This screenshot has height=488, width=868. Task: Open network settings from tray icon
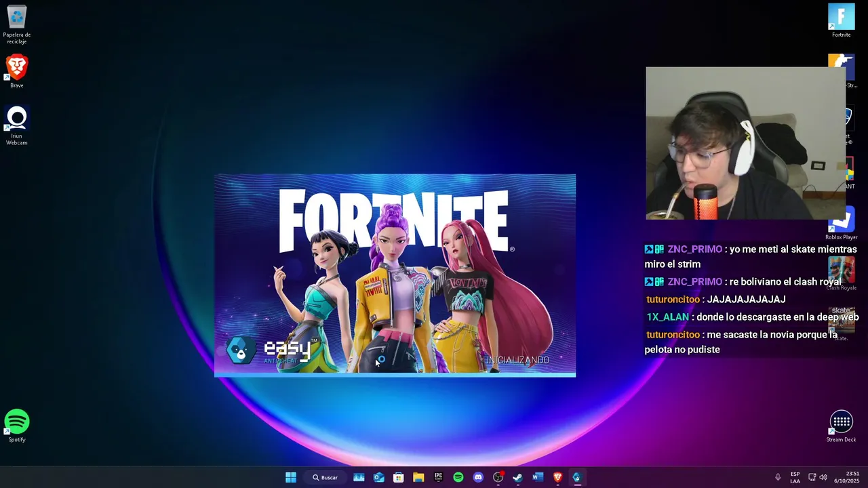[x=812, y=477]
